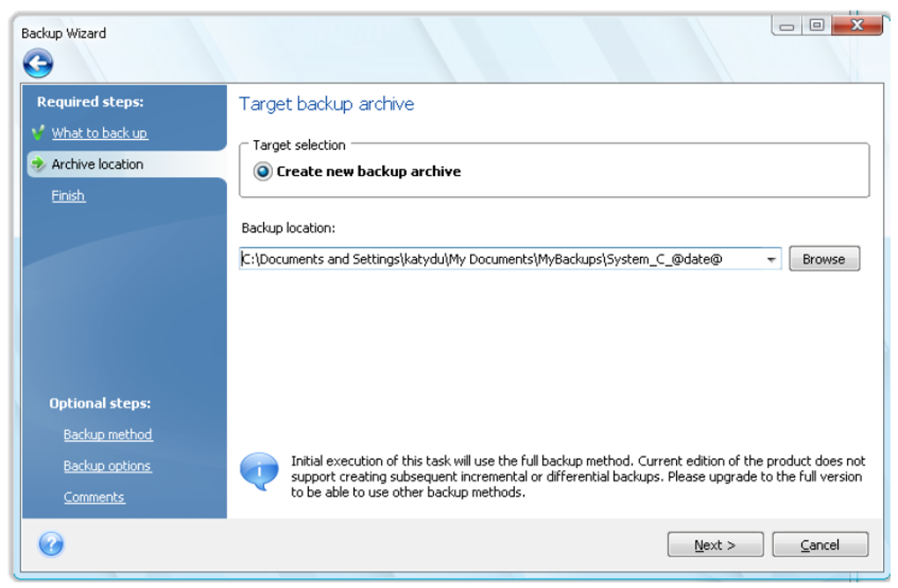Open the Backup options optional step
This screenshot has height=588, width=898.
point(107,466)
